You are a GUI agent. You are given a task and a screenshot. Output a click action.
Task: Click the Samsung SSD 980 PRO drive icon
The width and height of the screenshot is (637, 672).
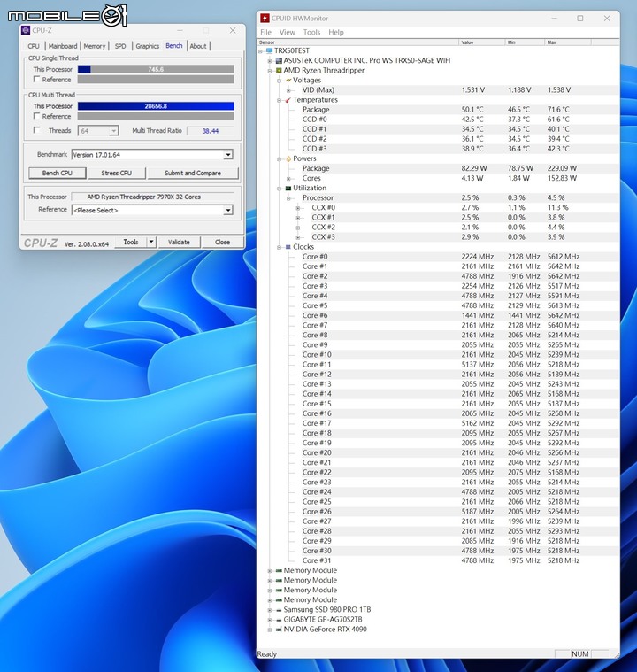279,610
